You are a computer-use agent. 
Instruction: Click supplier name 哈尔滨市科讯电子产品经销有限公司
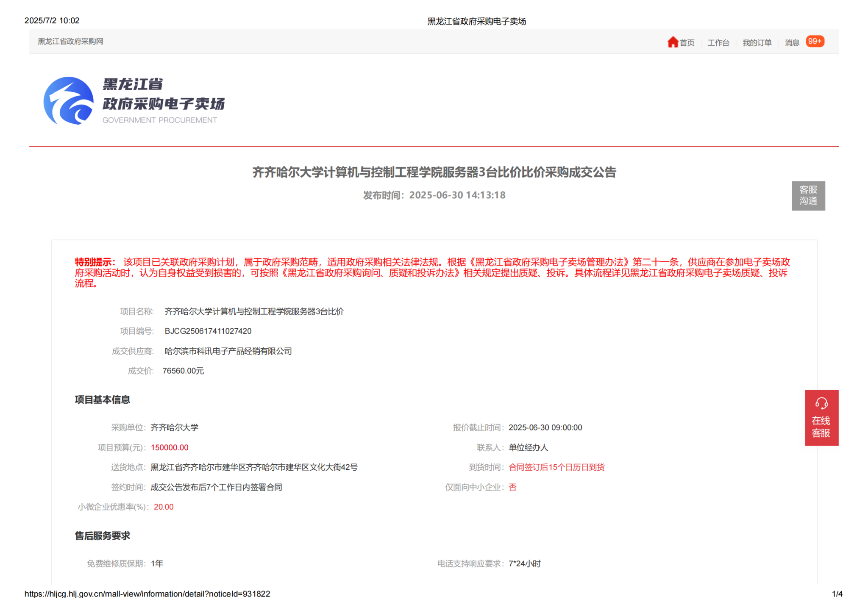click(x=228, y=351)
